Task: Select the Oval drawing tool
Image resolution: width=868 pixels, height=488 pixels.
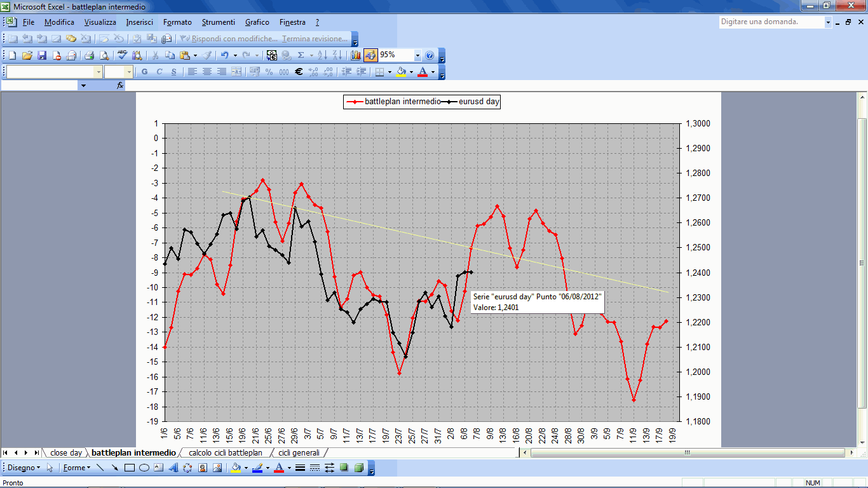Action: (x=144, y=468)
